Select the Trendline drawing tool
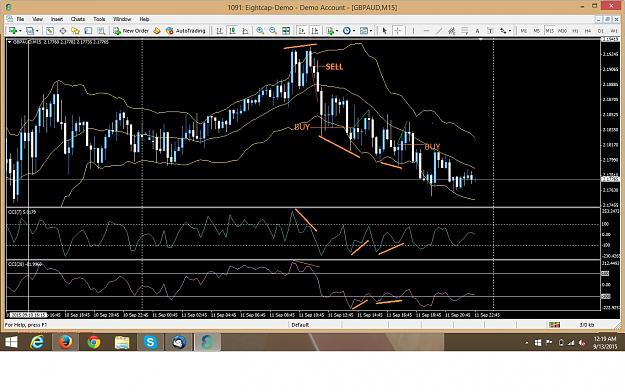This screenshot has width=625, height=392. [439, 31]
